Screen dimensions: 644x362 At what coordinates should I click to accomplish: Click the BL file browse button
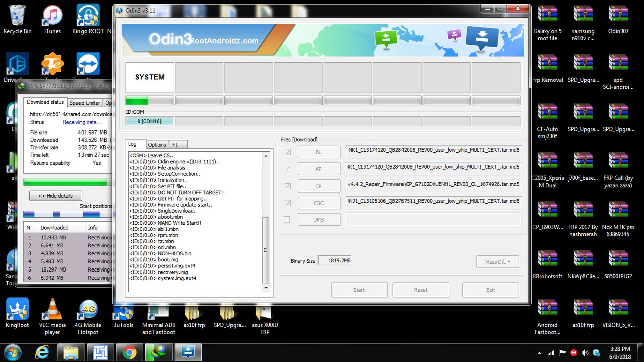(319, 152)
